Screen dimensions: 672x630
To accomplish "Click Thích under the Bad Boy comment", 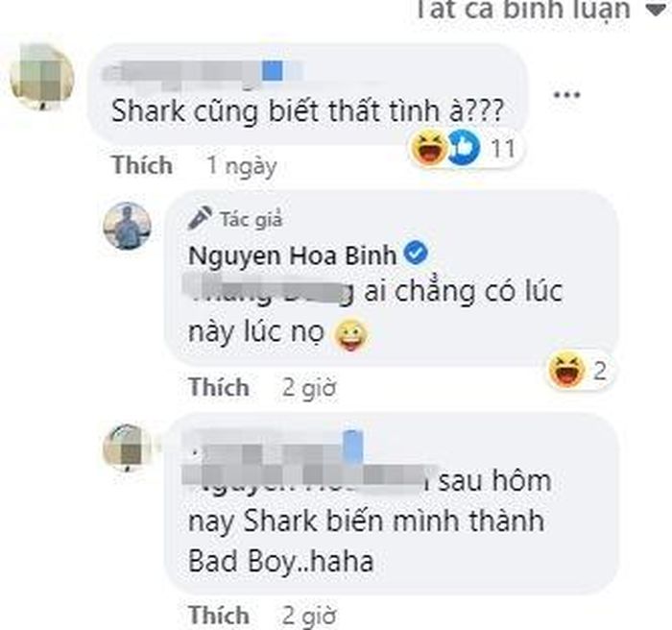I will [x=219, y=615].
